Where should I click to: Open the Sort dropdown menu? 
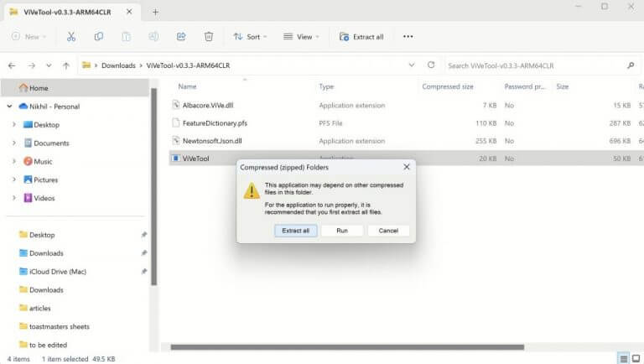coord(250,37)
